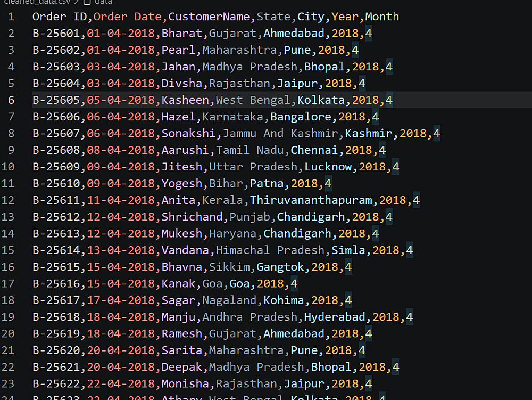Click customer name Shrichand

click(x=192, y=217)
